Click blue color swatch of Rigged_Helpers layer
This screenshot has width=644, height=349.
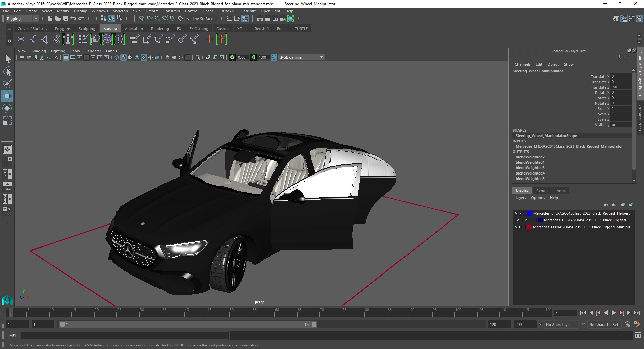click(x=529, y=213)
